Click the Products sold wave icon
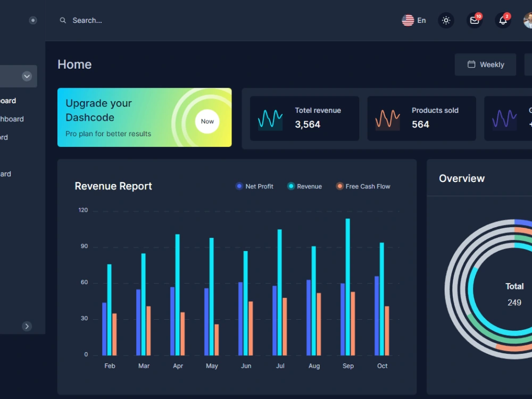 (387, 119)
